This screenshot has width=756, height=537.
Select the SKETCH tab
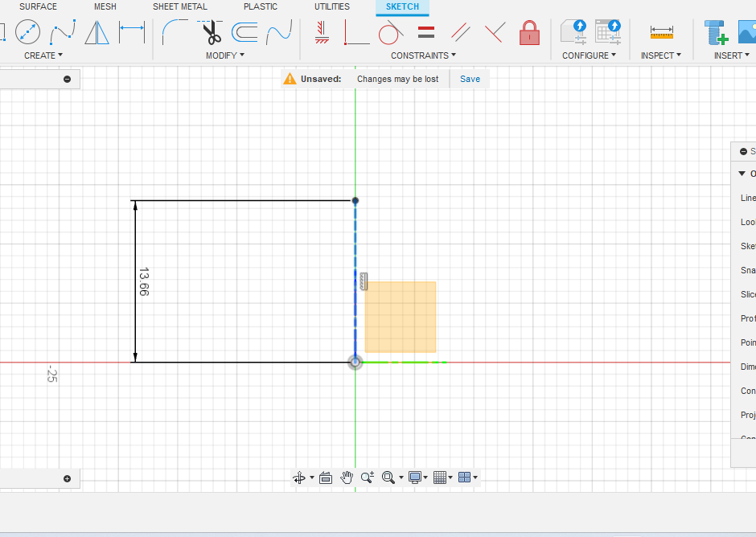[x=403, y=6]
